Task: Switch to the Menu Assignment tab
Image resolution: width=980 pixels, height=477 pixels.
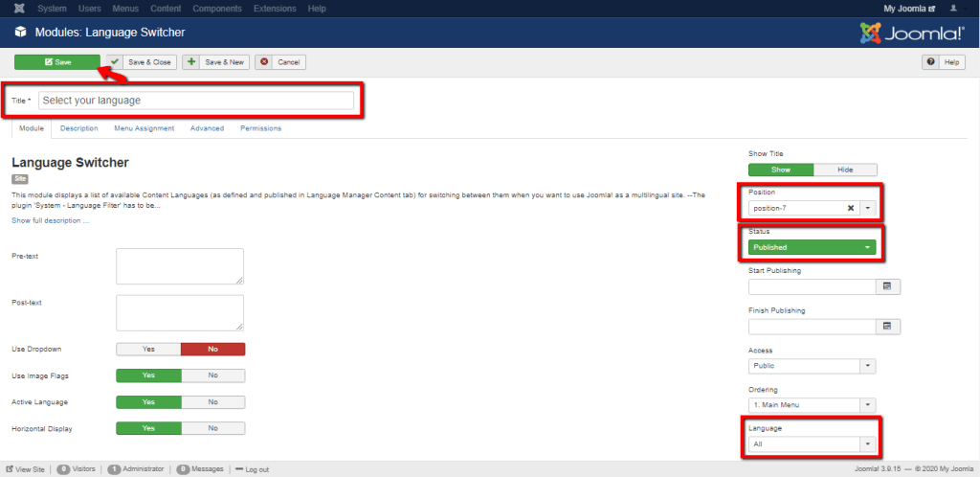Action: [145, 128]
